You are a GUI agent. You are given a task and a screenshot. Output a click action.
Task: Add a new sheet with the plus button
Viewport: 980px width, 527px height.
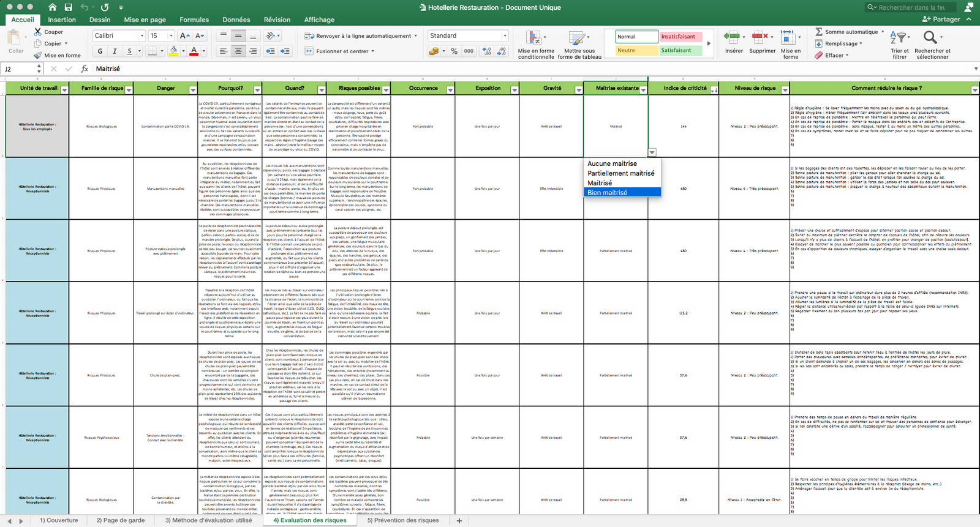pos(459,520)
